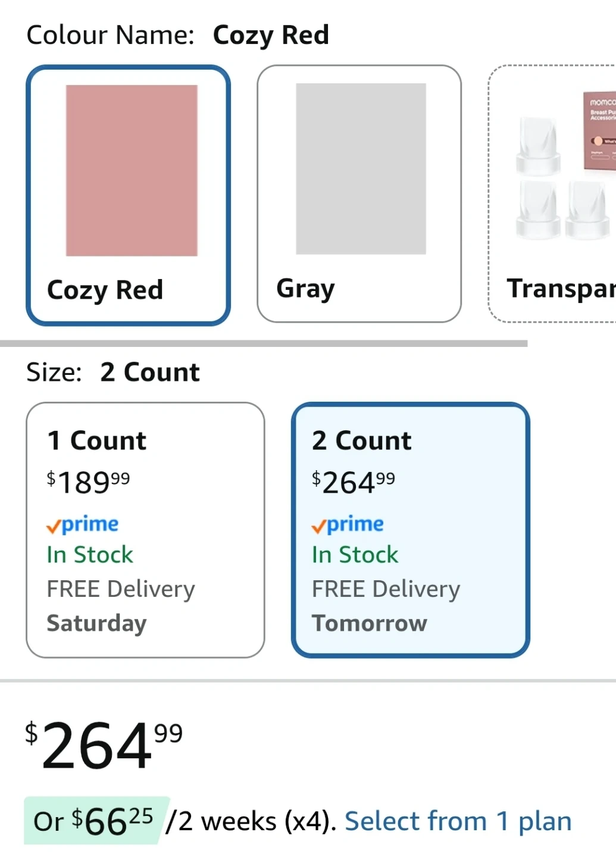
Task: Click the Or $66.25 installment badge
Action: click(x=95, y=821)
